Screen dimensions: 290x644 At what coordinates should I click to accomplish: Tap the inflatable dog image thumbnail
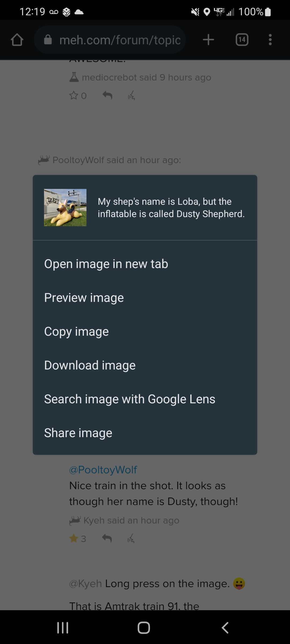[65, 207]
